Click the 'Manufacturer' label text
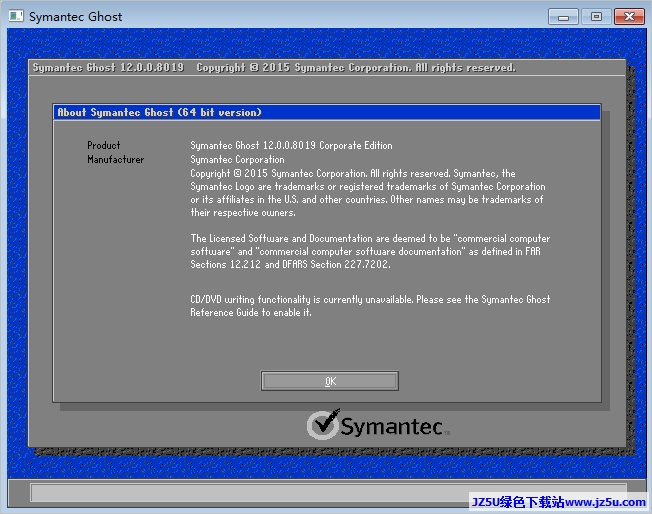Screen dimensions: 652x514 116,159
